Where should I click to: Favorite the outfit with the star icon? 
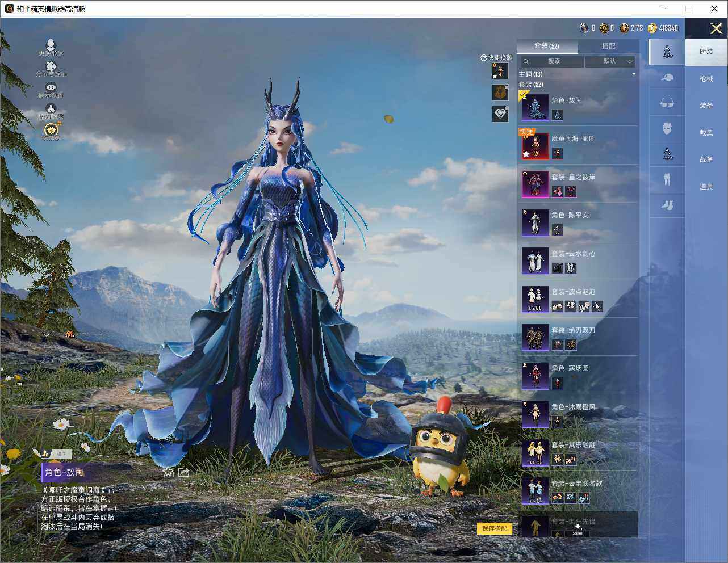[x=169, y=472]
